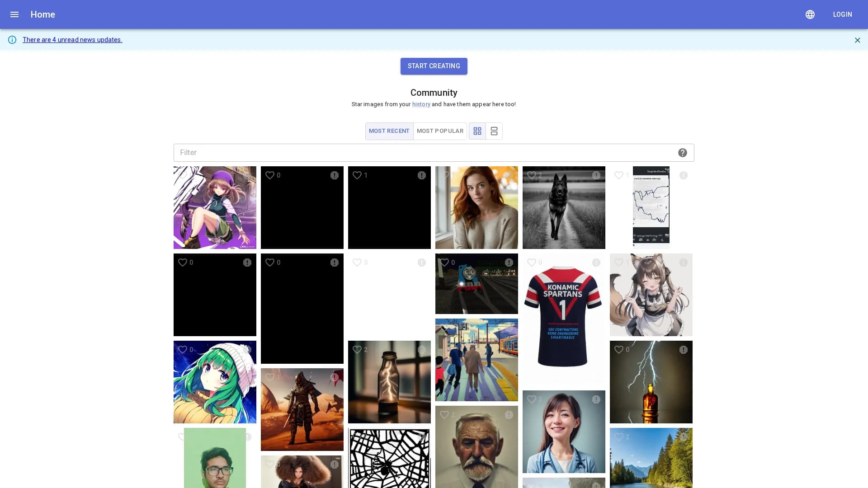Dismiss the news updates banner
Viewport: 868px width, 488px height.
point(858,40)
